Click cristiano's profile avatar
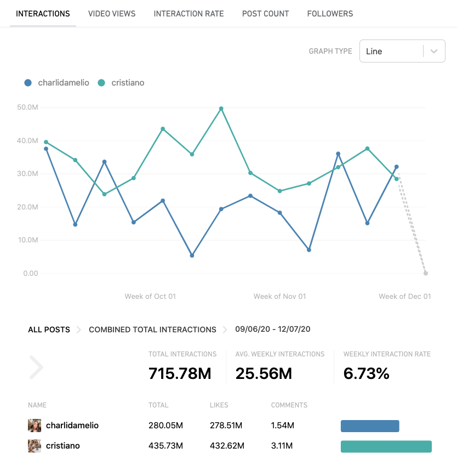457x476 pixels. click(34, 446)
